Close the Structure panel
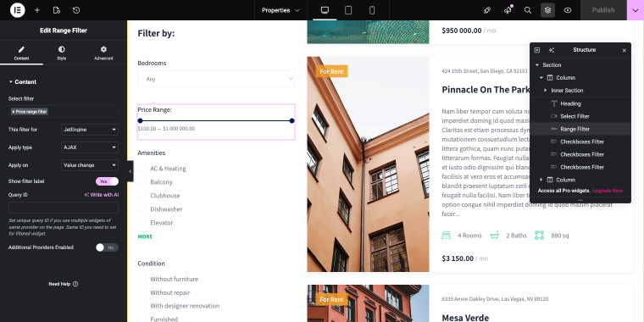This screenshot has width=644, height=322. [624, 51]
